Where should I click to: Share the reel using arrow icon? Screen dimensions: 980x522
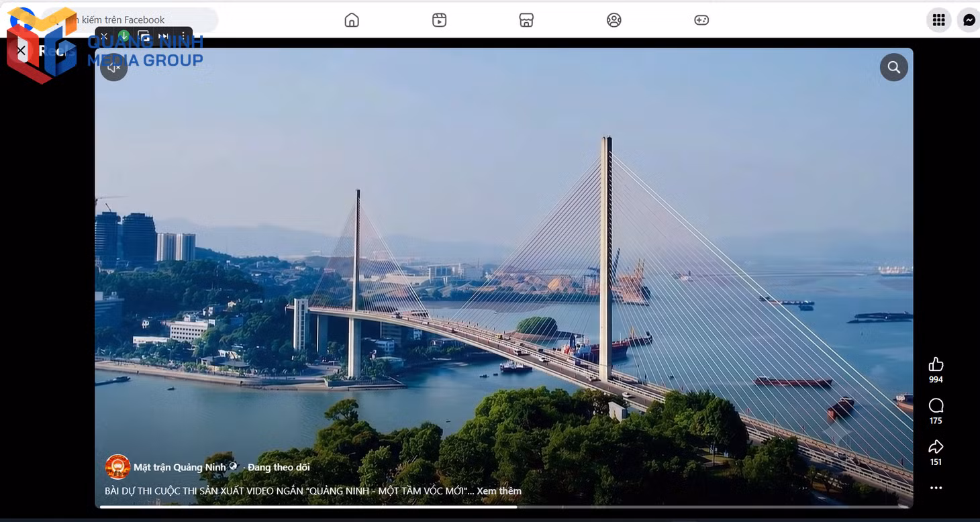click(x=936, y=447)
